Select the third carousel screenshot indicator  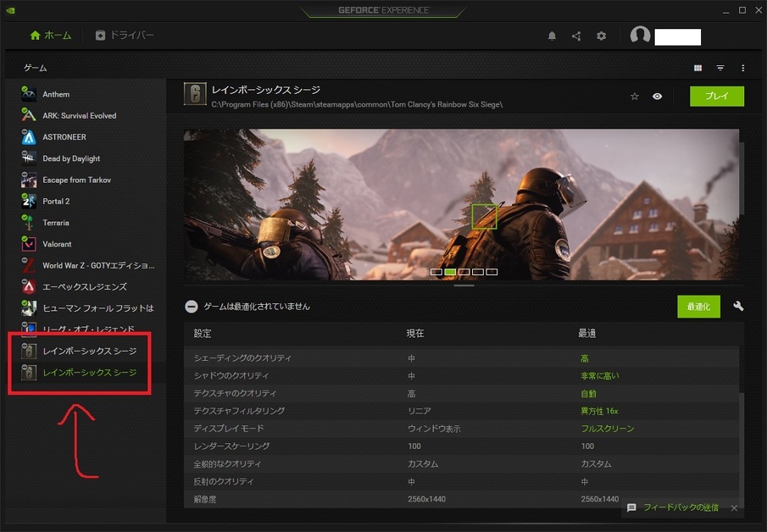pyautogui.click(x=464, y=271)
